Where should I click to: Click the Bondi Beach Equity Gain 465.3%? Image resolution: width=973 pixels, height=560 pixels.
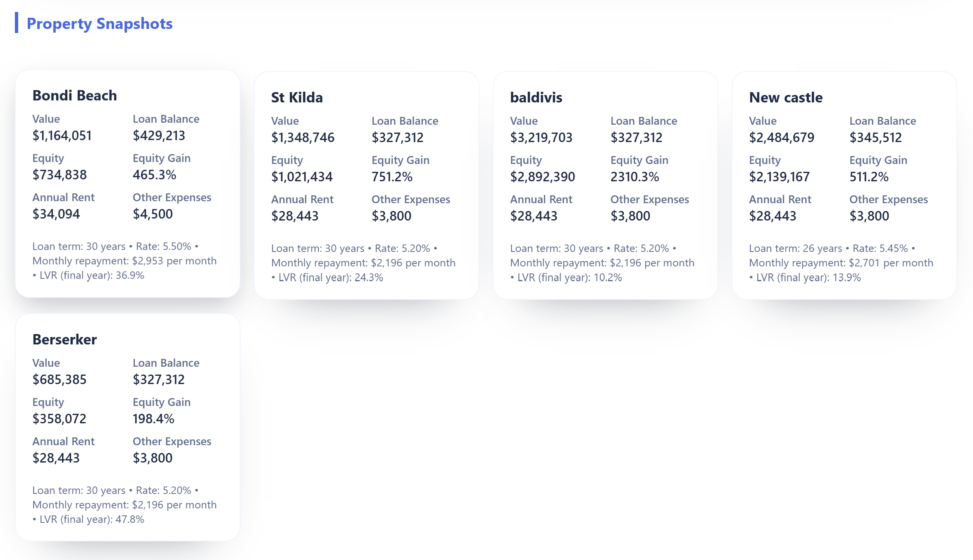(154, 174)
